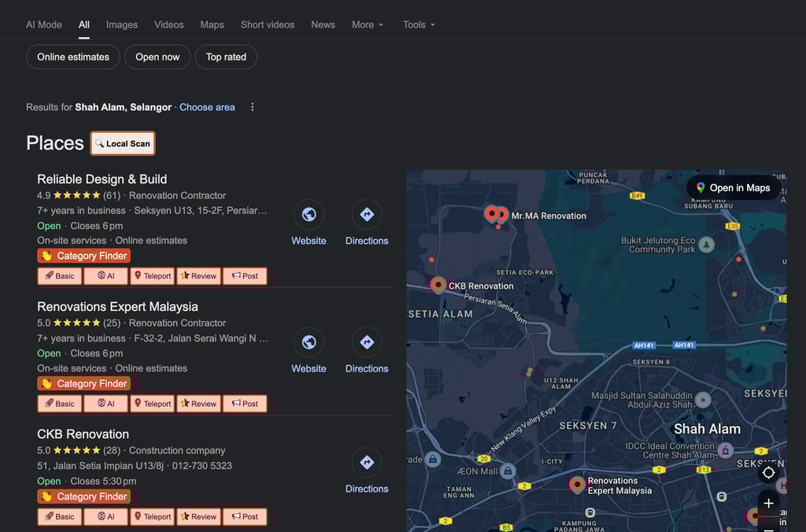Click Teleport button under CKB Renovation
806x532 pixels.
point(153,516)
